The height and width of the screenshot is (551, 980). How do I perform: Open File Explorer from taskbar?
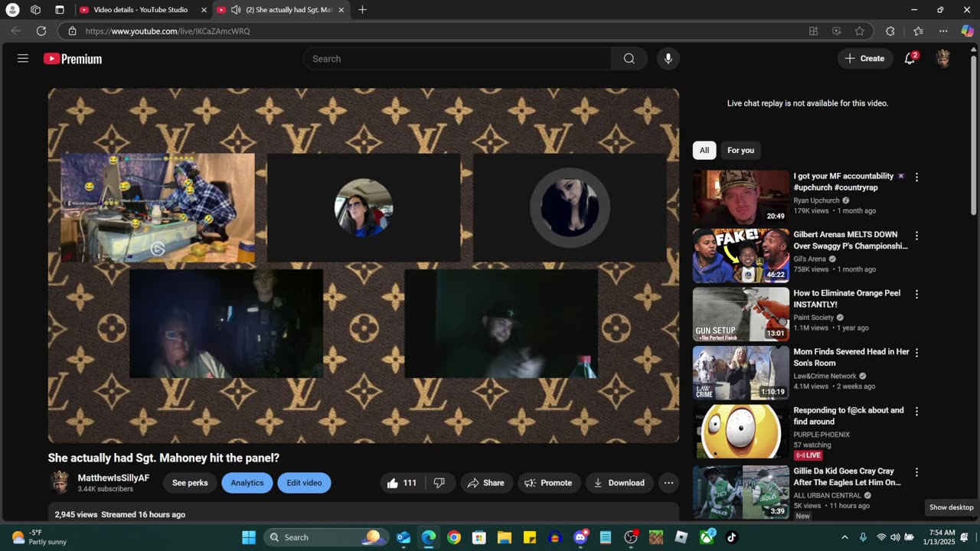point(505,537)
